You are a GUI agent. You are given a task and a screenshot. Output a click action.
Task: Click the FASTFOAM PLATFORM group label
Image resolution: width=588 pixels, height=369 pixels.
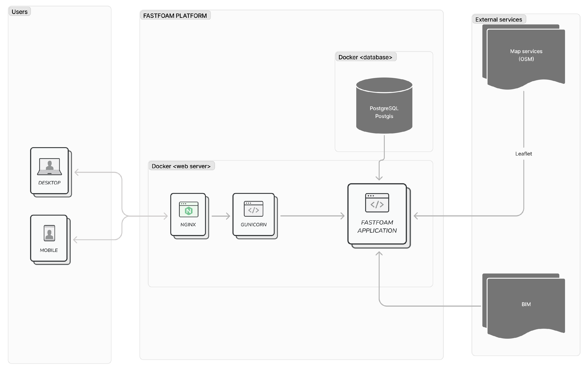pos(175,16)
